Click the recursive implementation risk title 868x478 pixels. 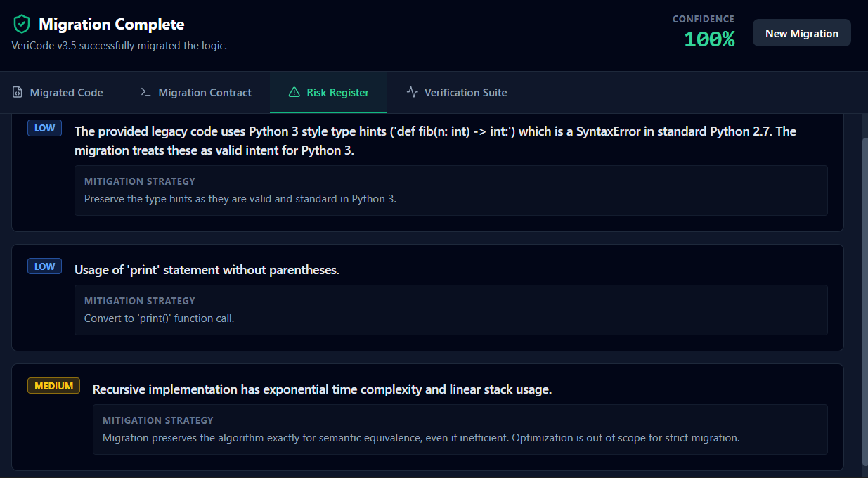coord(322,389)
